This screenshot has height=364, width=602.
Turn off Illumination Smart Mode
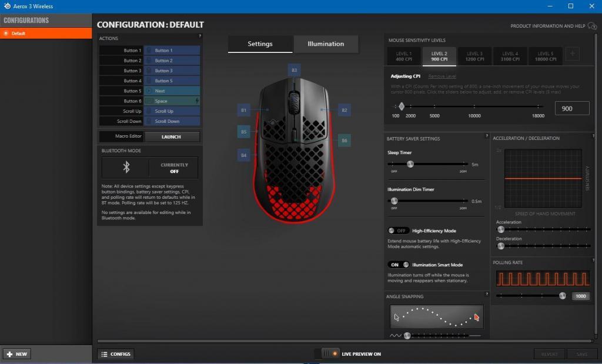(399, 265)
